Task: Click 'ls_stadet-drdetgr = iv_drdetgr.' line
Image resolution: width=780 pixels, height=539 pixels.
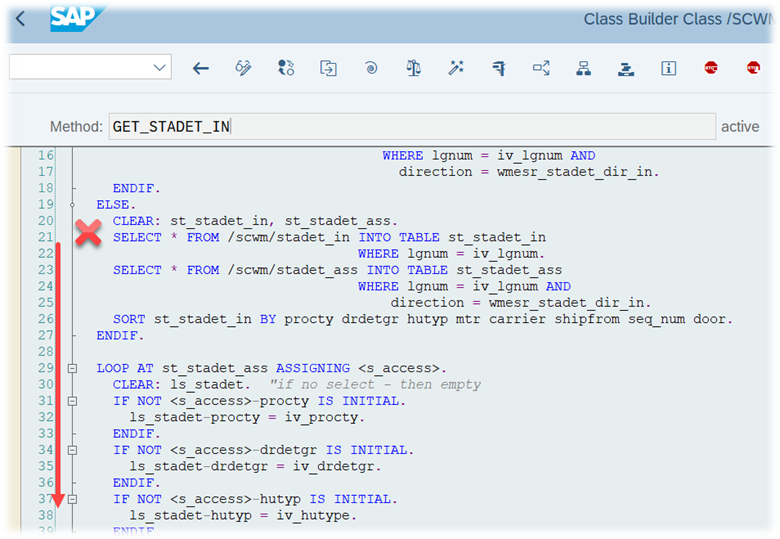Action: tap(255, 466)
